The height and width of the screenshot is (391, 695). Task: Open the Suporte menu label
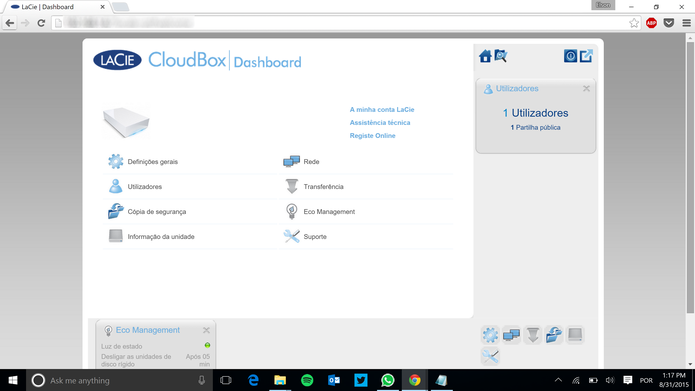[315, 237]
